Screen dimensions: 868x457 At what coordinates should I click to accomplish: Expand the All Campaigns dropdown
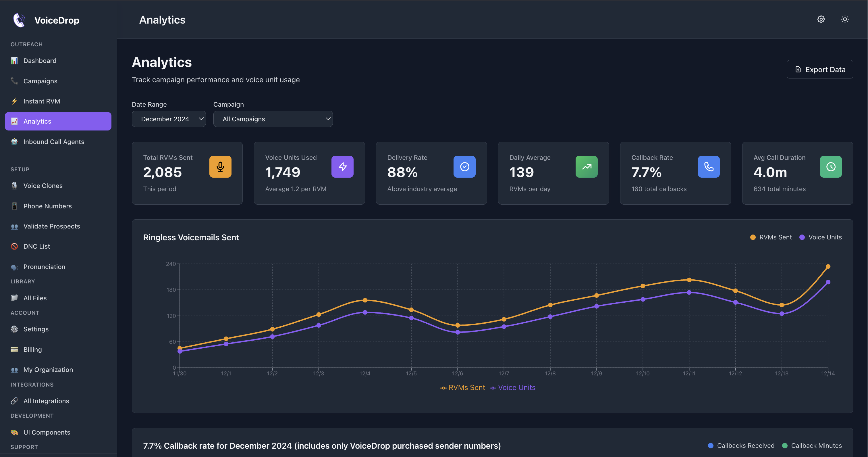(273, 119)
